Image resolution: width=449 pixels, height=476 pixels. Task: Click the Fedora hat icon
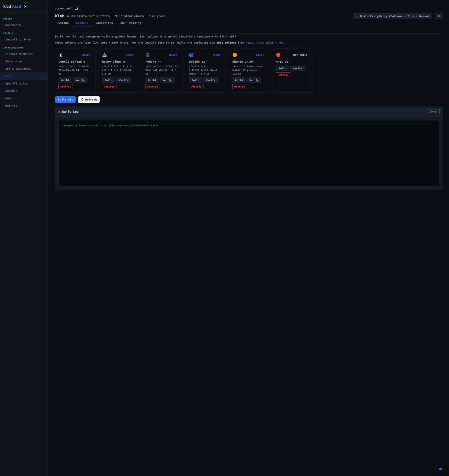point(148,55)
